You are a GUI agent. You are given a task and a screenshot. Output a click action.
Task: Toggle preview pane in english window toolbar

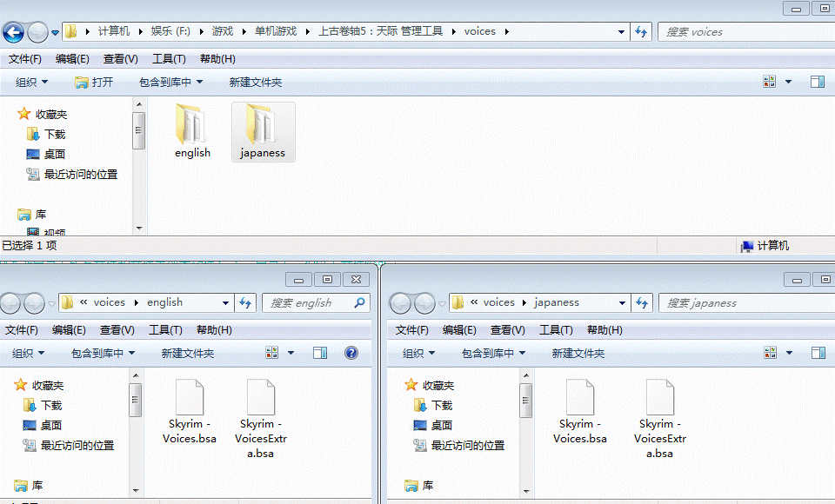pos(320,353)
